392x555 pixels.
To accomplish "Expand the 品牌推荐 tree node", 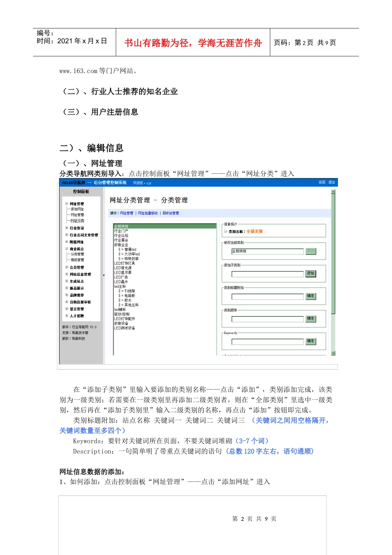I will pyautogui.click(x=67, y=295).
